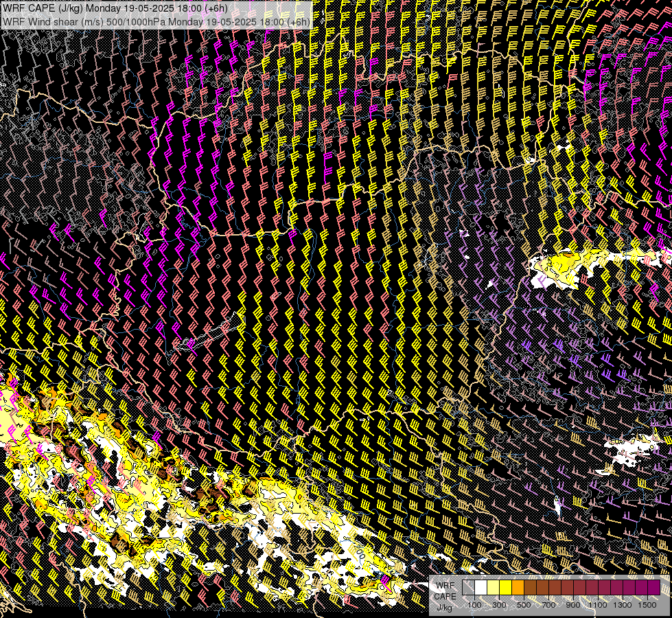Image resolution: width=672 pixels, height=618 pixels.
Task: Select the orange CAPE legend swatch
Action: pos(518,587)
